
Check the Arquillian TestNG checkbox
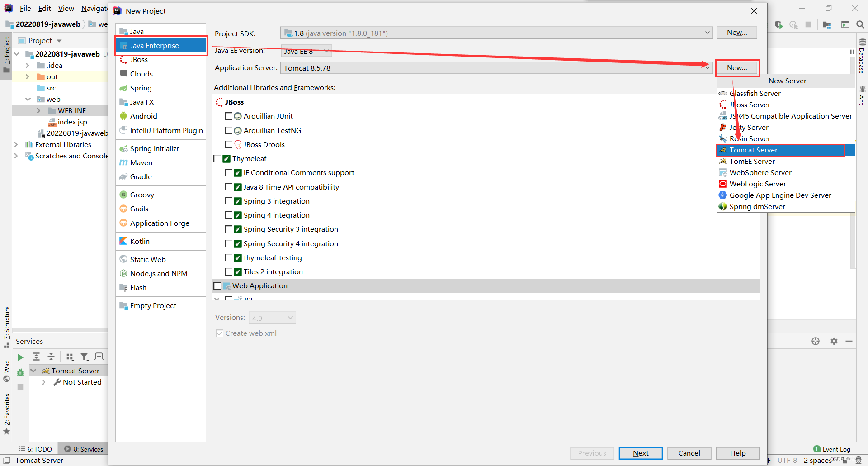(228, 131)
